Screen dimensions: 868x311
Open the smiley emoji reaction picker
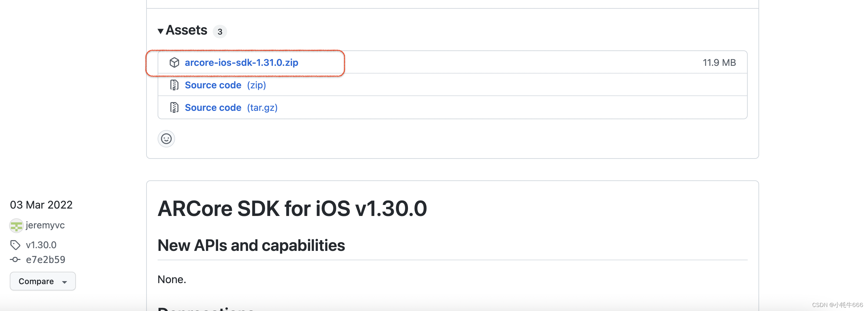(x=166, y=138)
